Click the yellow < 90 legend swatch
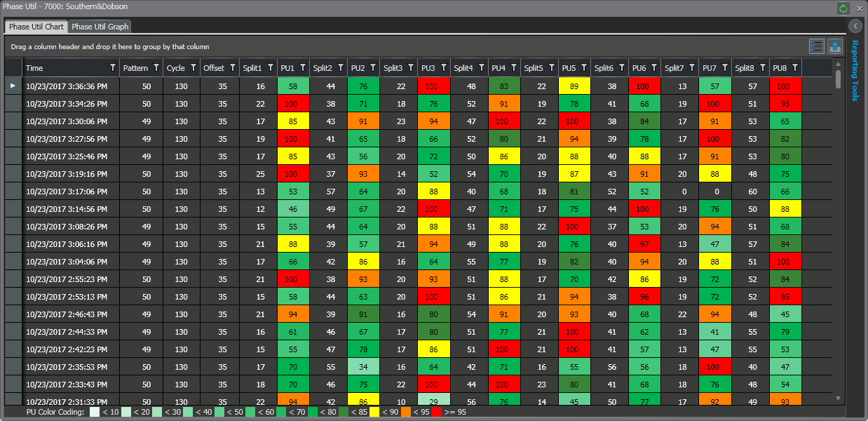This screenshot has height=421, width=868. (x=374, y=412)
